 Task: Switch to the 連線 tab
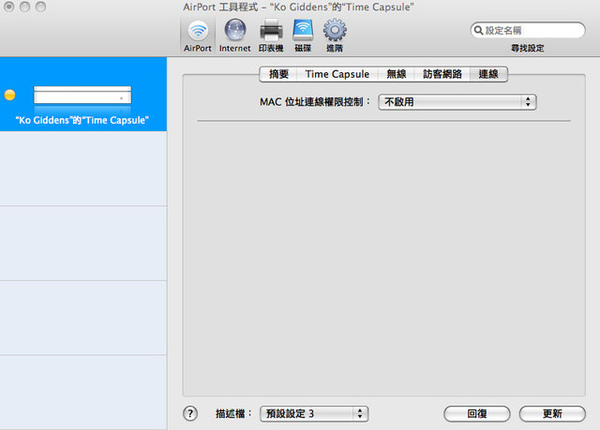(488, 74)
